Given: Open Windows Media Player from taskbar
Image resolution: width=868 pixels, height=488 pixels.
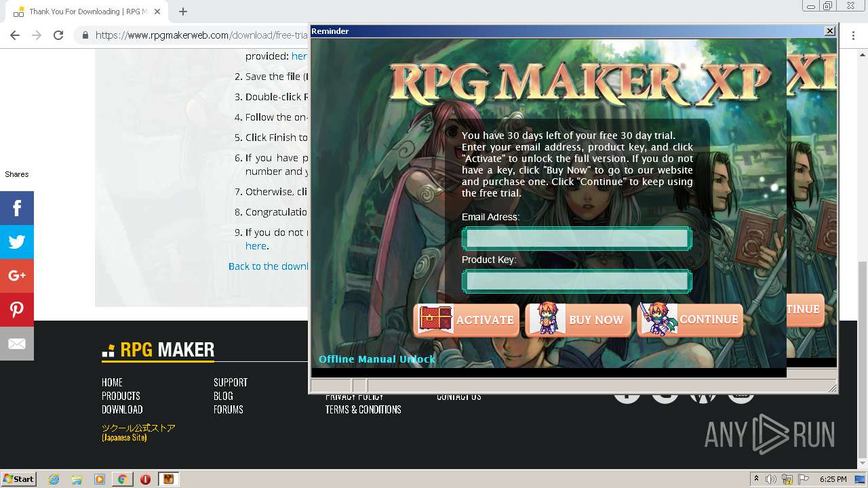Looking at the screenshot, I should 100,479.
